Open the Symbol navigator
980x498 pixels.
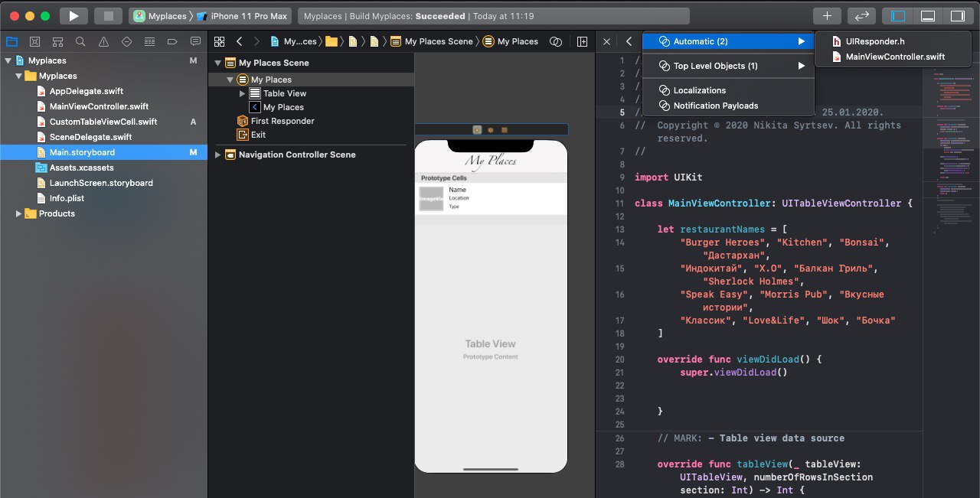57,41
